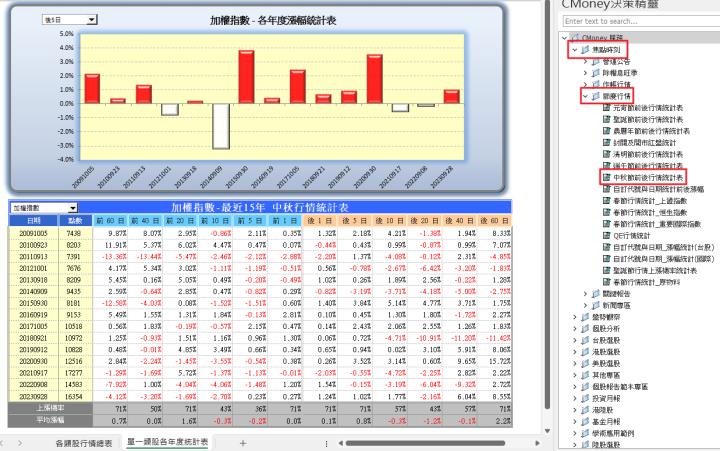The image size is (720, 451).
Task: Click the 節慶行情 folder icon
Action: pos(596,96)
